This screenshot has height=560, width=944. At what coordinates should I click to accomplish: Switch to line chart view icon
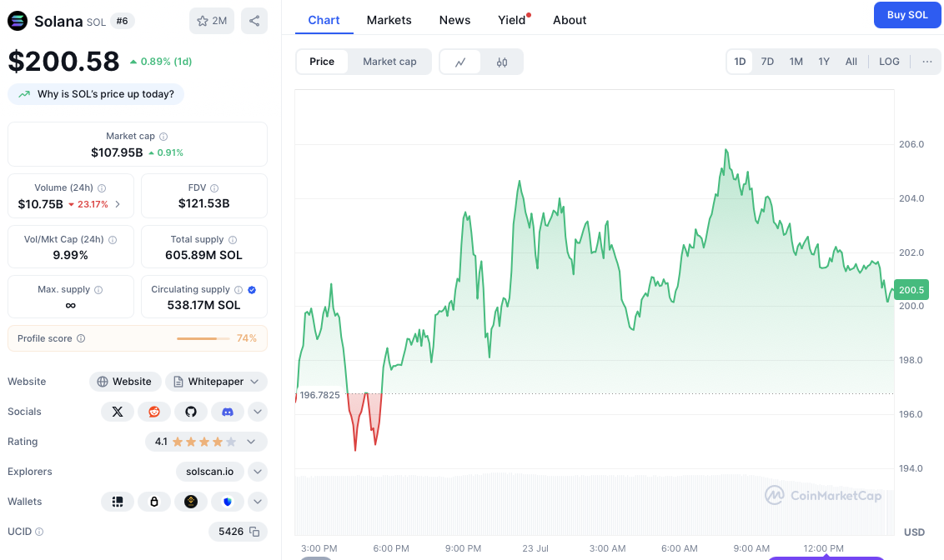click(460, 62)
